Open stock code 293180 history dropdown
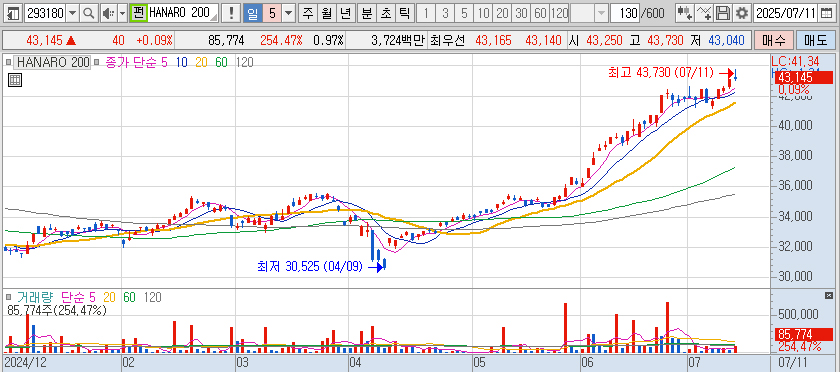Image resolution: width=840 pixels, height=372 pixels. pyautogui.click(x=73, y=13)
